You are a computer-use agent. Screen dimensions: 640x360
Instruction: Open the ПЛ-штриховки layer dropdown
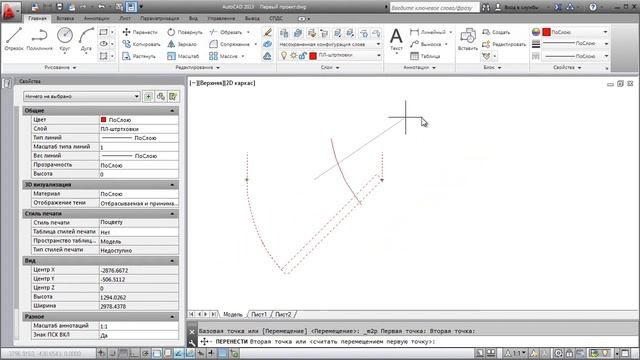tap(379, 56)
